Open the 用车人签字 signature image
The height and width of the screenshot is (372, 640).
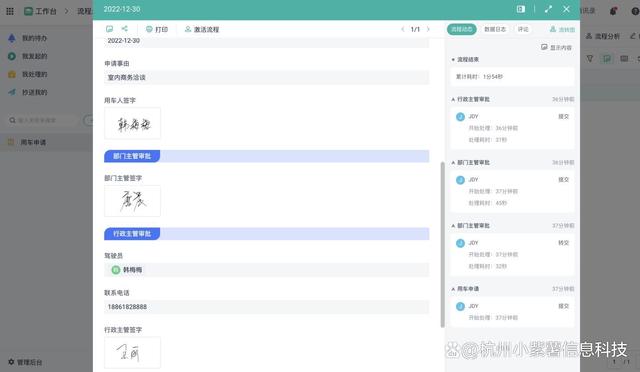133,123
